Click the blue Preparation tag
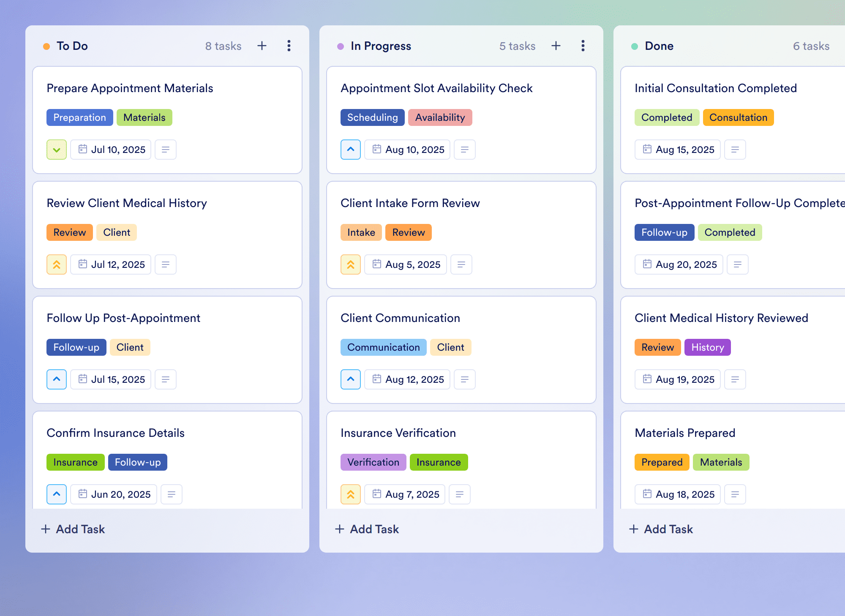Viewport: 845px width, 616px height. coord(80,117)
